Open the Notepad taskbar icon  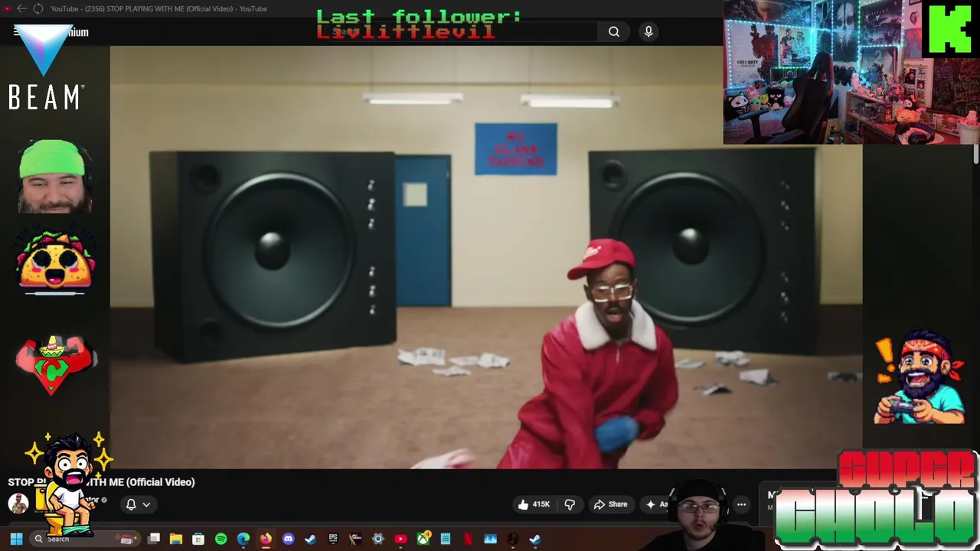pyautogui.click(x=446, y=539)
